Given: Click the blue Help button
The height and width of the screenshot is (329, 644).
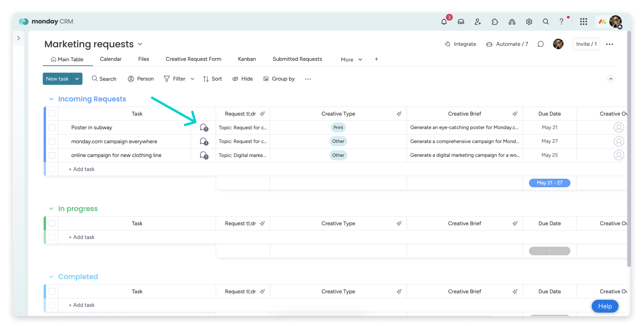Looking at the screenshot, I should click(x=605, y=306).
